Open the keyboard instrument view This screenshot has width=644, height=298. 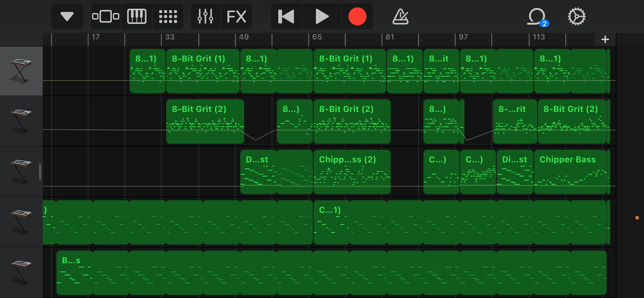click(x=137, y=16)
